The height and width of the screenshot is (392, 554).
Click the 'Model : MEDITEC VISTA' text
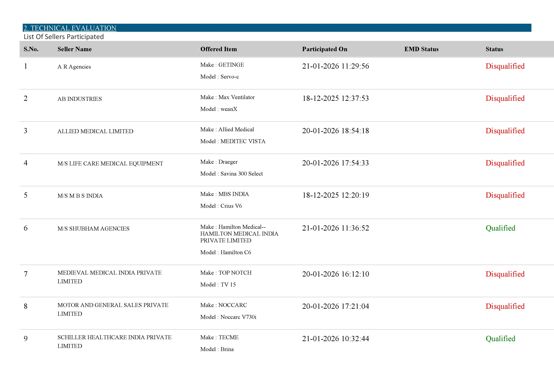(x=233, y=141)
